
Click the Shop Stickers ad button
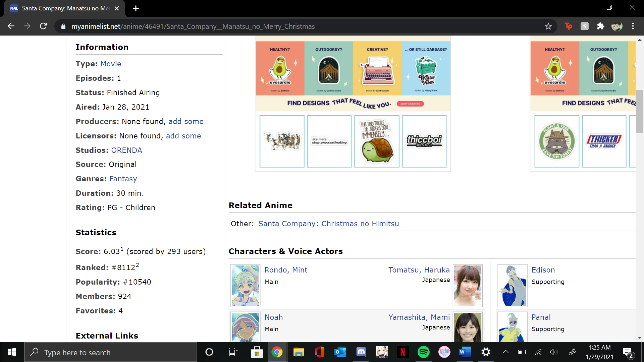point(410,104)
